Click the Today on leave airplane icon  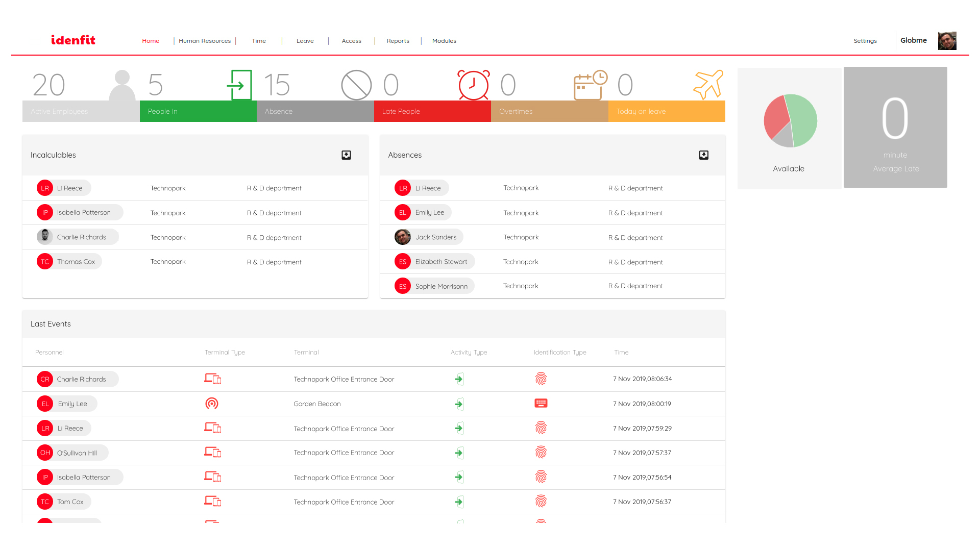708,85
